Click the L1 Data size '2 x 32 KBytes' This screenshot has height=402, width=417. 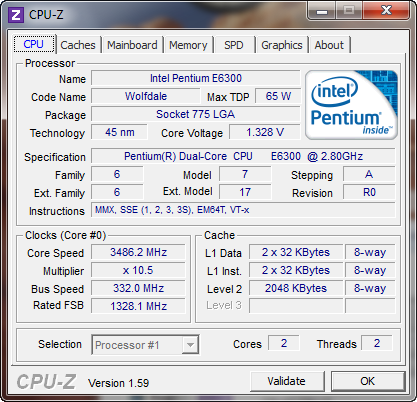click(x=296, y=252)
